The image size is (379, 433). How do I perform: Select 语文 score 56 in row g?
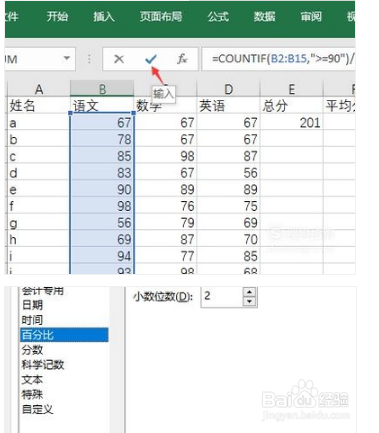pyautogui.click(x=102, y=222)
